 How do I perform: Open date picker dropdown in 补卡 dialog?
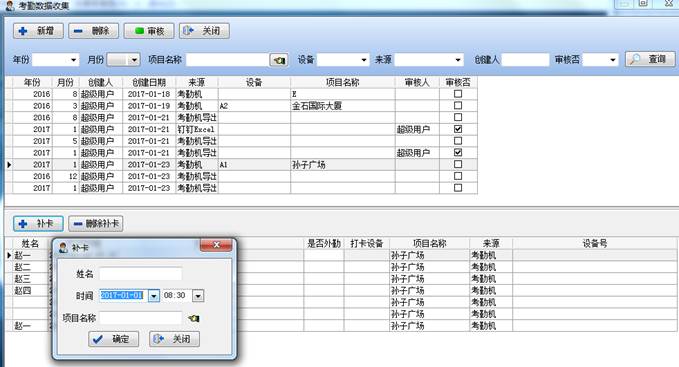(x=154, y=296)
